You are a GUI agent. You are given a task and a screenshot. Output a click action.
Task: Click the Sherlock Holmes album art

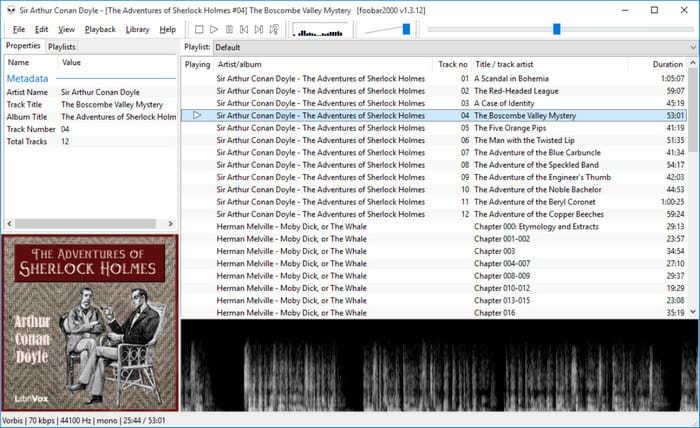[90, 323]
